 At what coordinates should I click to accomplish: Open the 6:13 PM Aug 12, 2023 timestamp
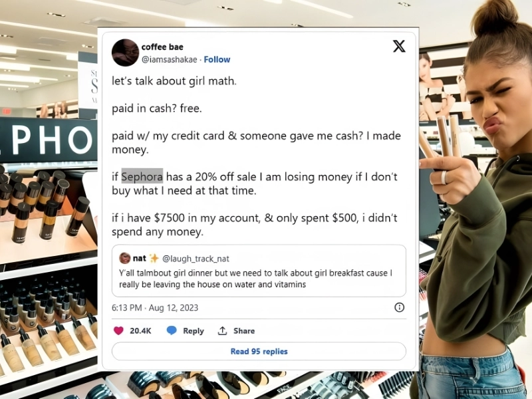click(x=155, y=308)
